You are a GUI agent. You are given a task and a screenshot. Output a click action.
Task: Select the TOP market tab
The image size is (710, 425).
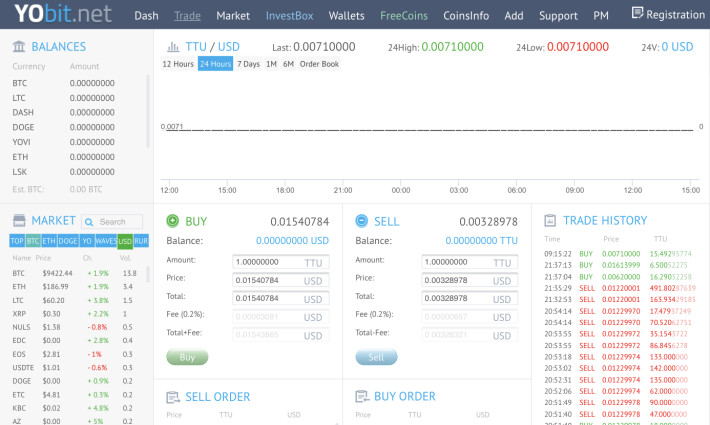pos(17,241)
